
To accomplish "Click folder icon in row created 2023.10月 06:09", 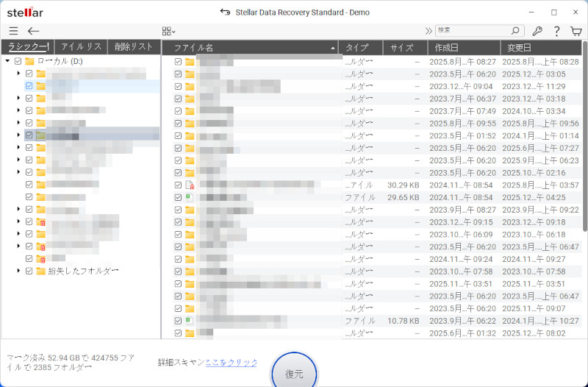I will (190, 235).
